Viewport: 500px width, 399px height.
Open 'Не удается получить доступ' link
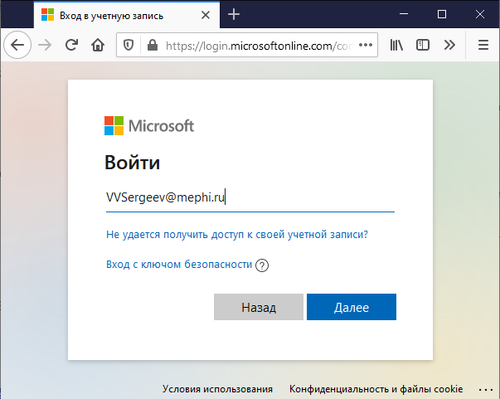pyautogui.click(x=237, y=234)
